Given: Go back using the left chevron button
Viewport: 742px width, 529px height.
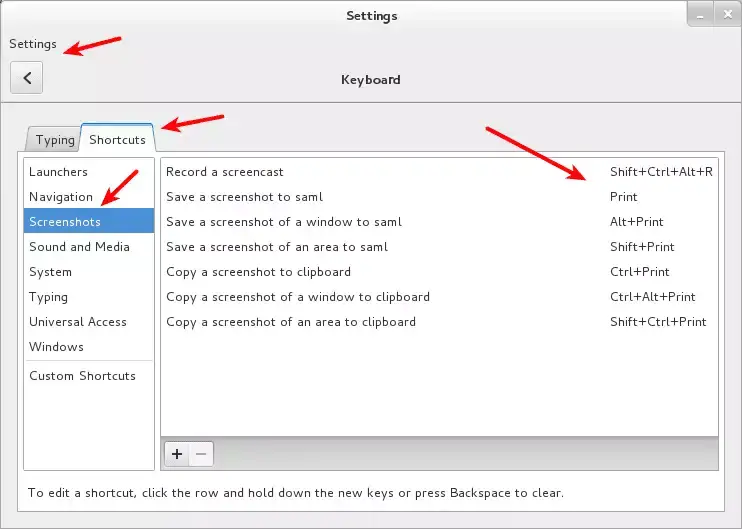Looking at the screenshot, I should (x=26, y=78).
